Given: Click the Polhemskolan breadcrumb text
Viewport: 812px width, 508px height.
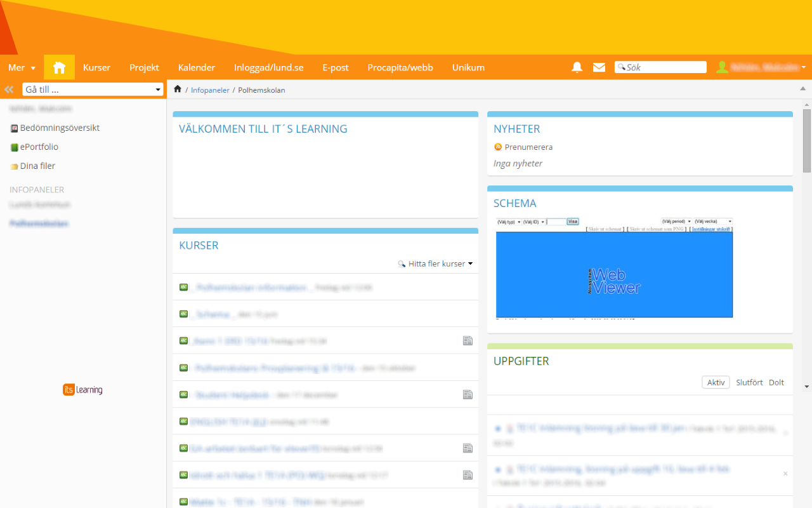Looking at the screenshot, I should [x=261, y=90].
